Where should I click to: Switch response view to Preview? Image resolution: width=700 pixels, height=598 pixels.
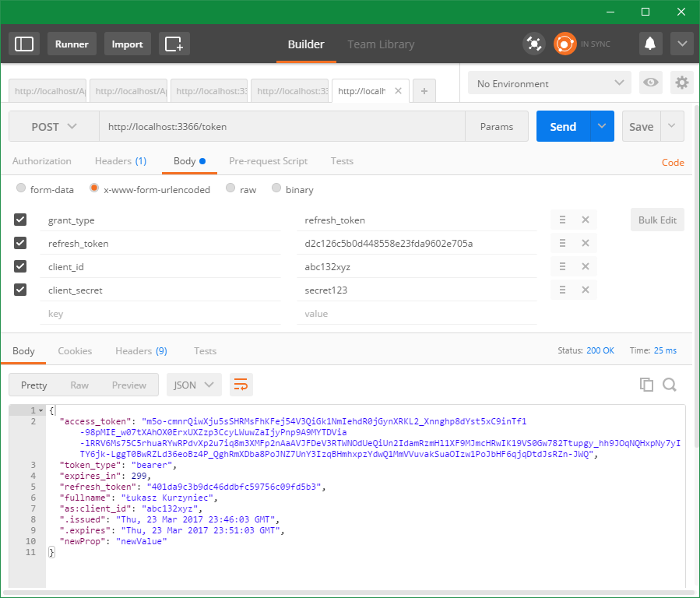tap(129, 385)
